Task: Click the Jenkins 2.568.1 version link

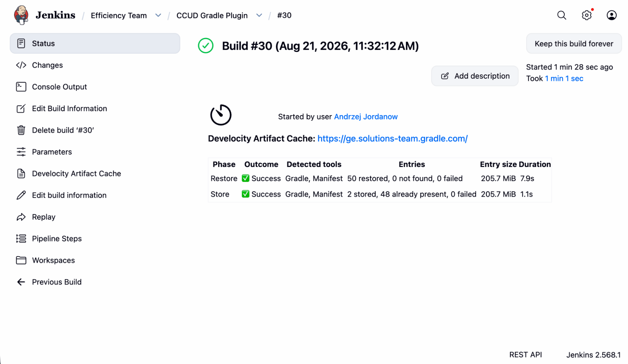Action: (x=593, y=355)
